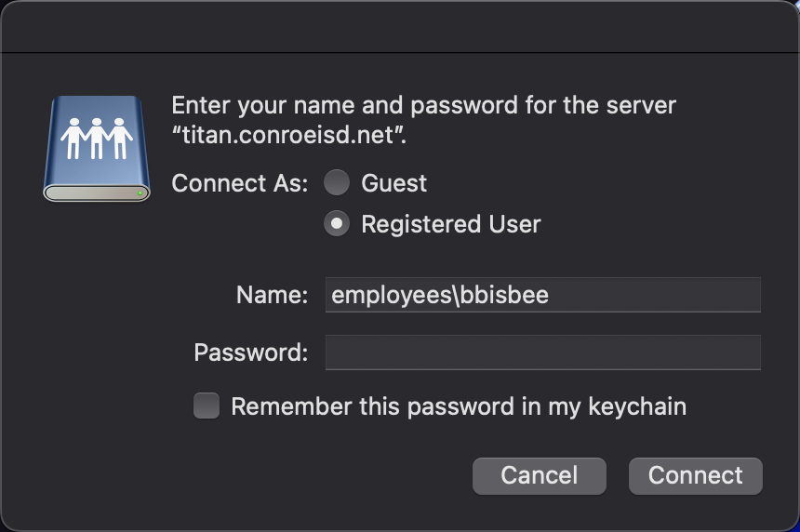
Task: Click the "titan.conroeisd.net" server name text
Action: [289, 134]
